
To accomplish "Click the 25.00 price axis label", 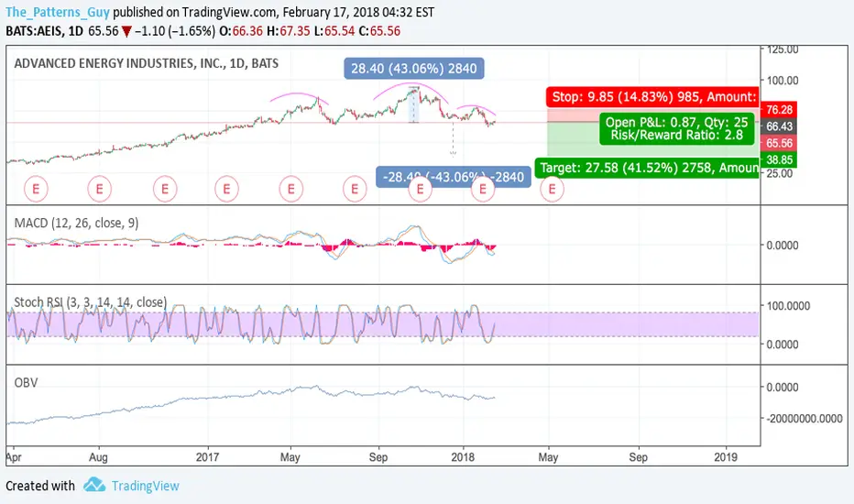I will [780, 174].
